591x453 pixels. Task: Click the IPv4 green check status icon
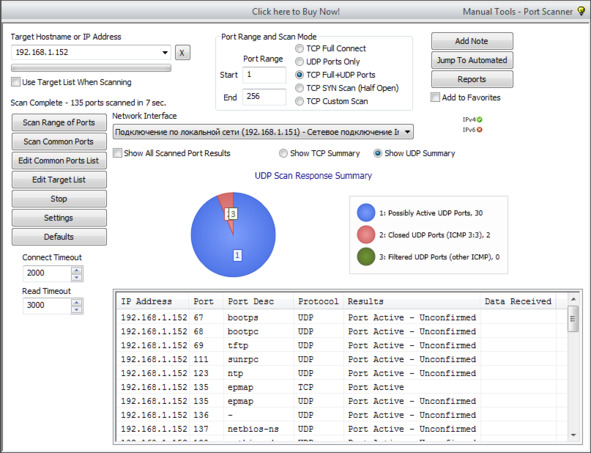click(x=479, y=119)
